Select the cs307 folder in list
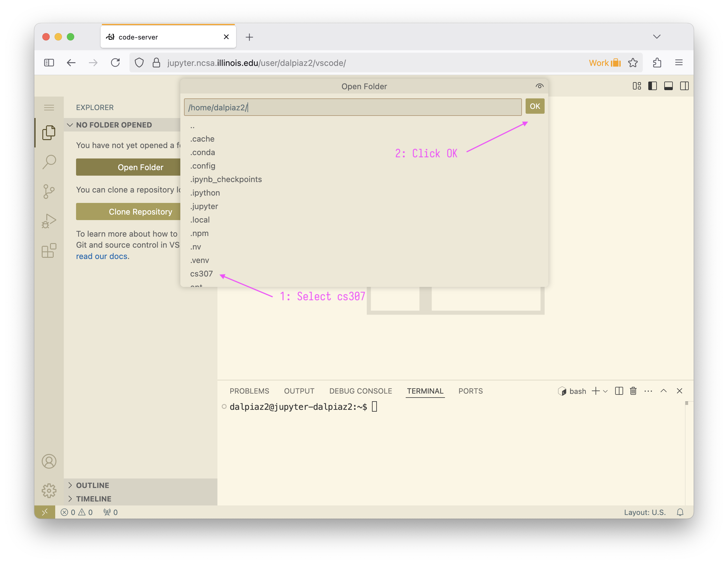Image resolution: width=728 pixels, height=564 pixels. click(x=201, y=273)
